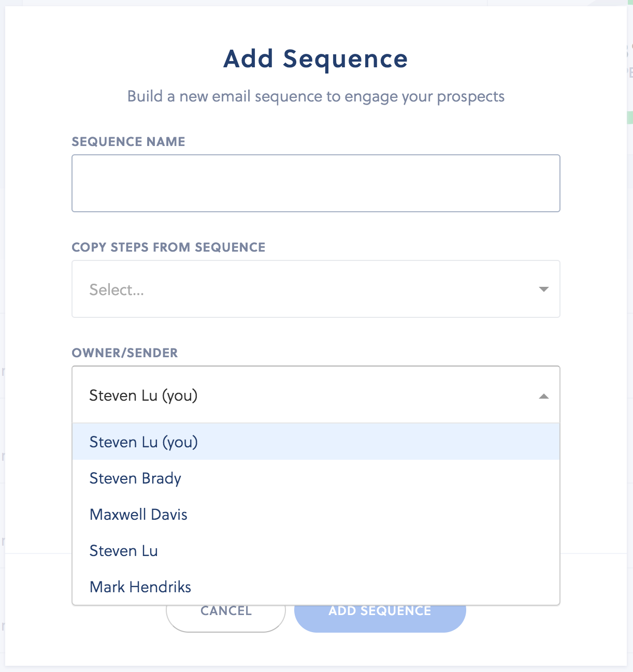The width and height of the screenshot is (633, 672).
Task: Click the "Build a new email sequence" subtitle
Action: 315,97
